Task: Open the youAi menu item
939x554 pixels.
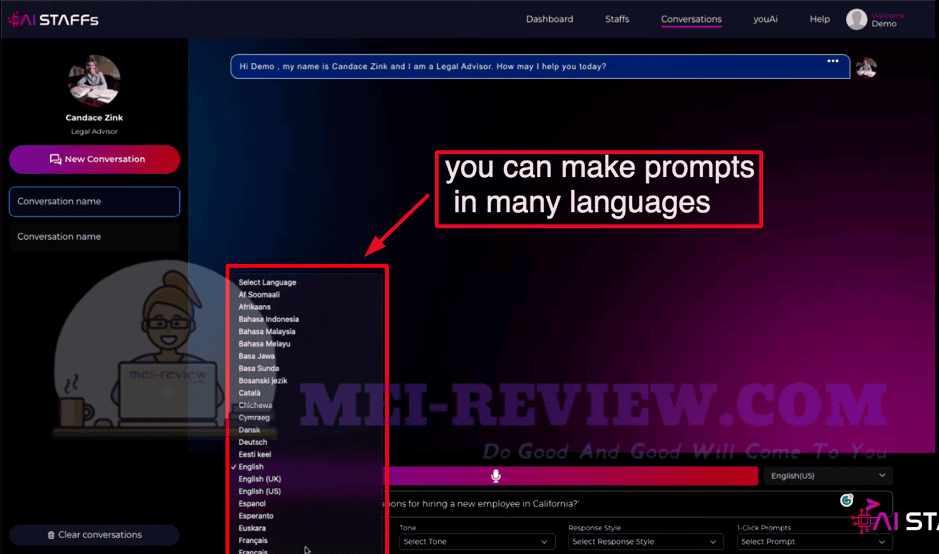Action: point(765,19)
